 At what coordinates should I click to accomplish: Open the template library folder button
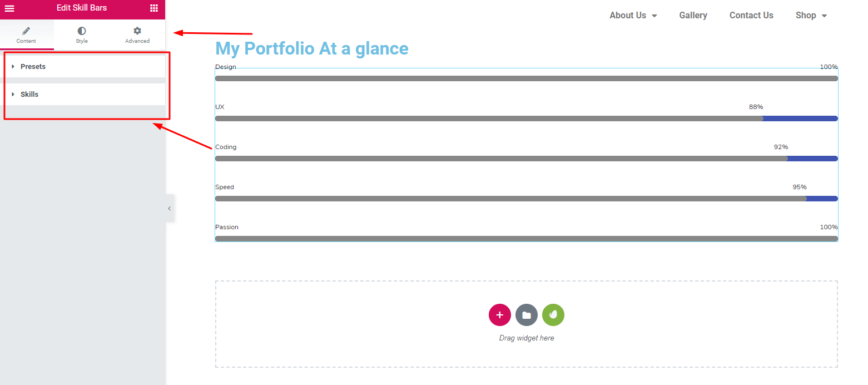pyautogui.click(x=526, y=315)
